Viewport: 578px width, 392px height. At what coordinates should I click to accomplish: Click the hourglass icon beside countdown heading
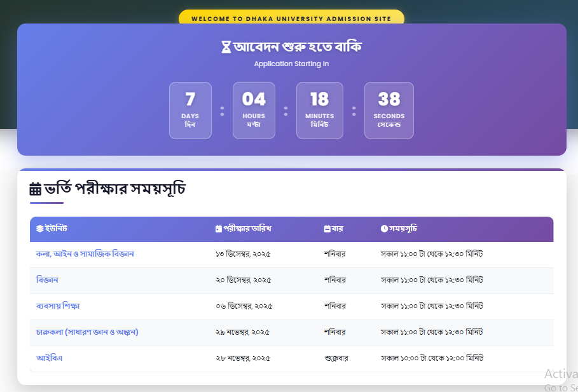tap(226, 47)
